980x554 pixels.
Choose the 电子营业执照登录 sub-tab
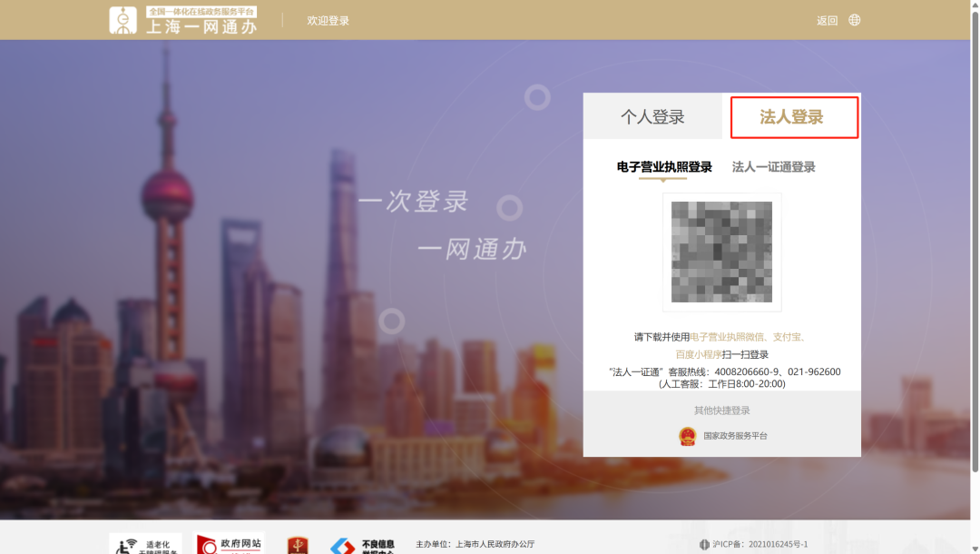(x=663, y=167)
